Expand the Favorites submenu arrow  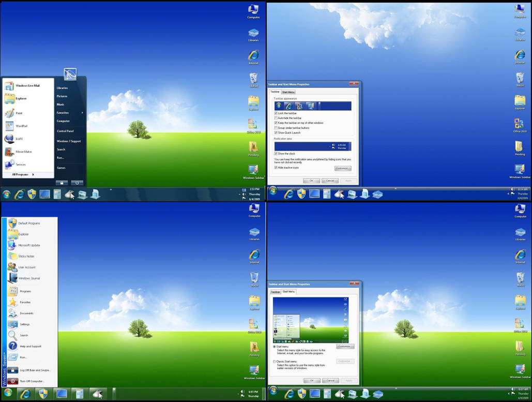click(x=81, y=112)
